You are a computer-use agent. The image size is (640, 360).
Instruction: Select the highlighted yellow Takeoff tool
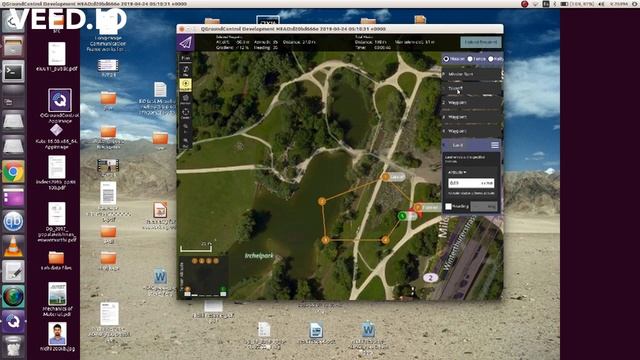(x=185, y=85)
